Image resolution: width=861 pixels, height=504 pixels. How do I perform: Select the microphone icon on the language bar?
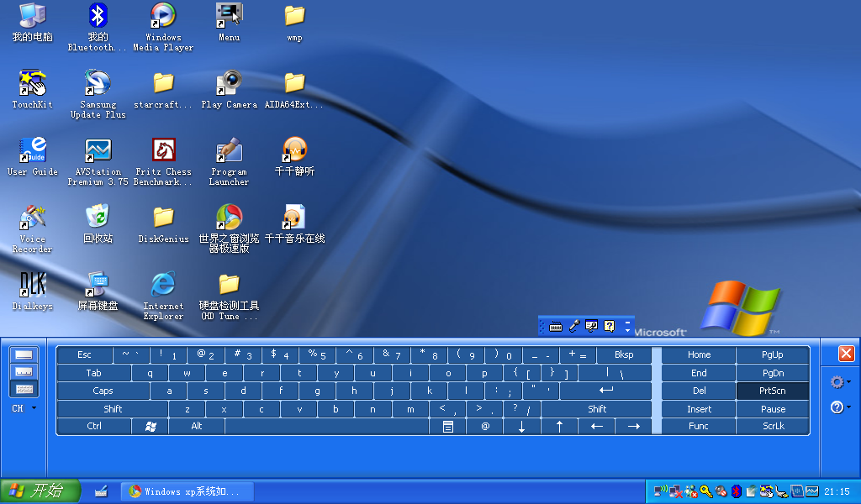pos(575,325)
